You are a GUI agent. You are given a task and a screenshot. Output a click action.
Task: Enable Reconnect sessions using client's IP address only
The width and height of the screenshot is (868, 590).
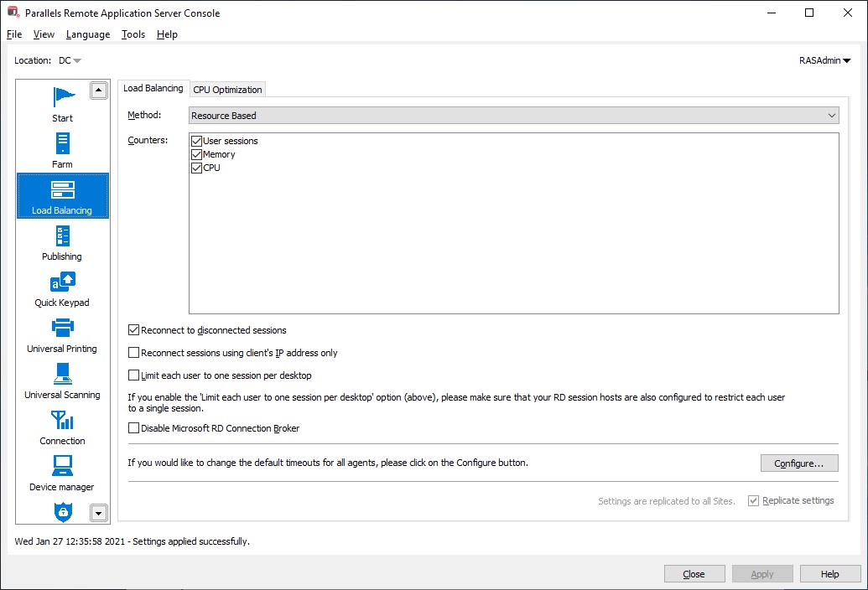tap(133, 353)
